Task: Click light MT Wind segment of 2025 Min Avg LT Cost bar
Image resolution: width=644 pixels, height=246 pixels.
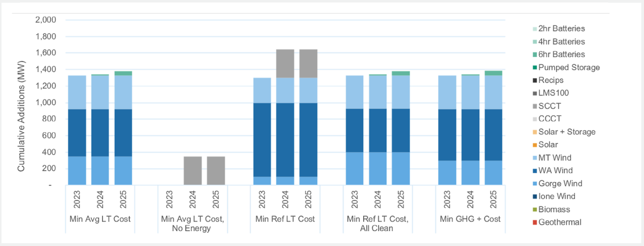Action: pyautogui.click(x=123, y=93)
